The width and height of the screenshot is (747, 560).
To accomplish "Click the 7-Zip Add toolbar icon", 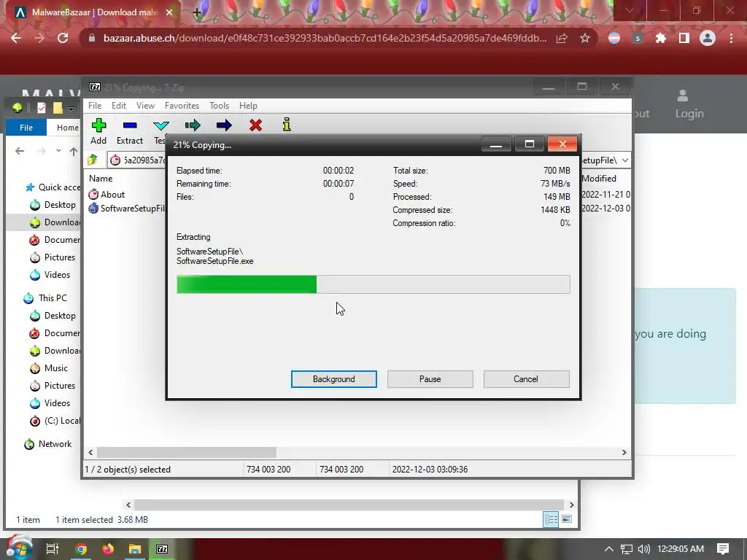I will (98, 125).
